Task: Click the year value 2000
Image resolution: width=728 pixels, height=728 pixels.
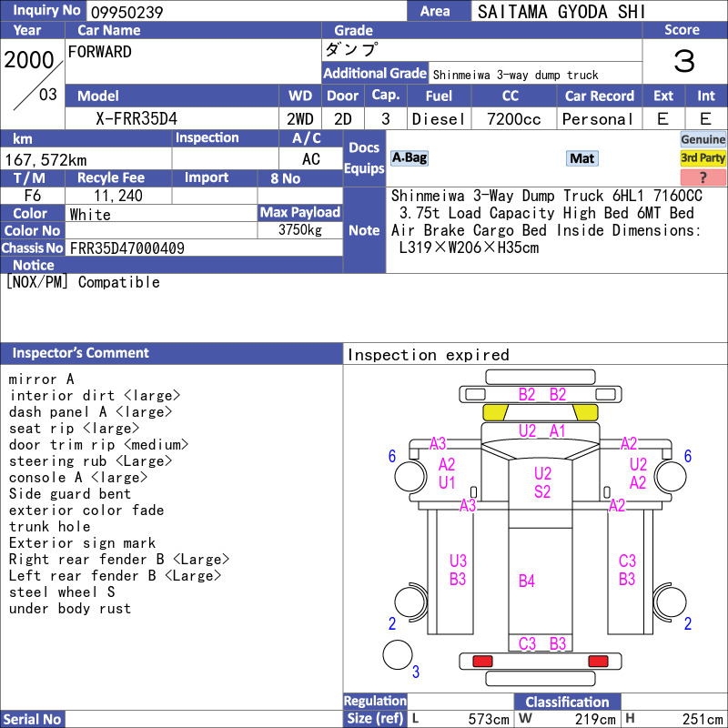Action: [29, 60]
